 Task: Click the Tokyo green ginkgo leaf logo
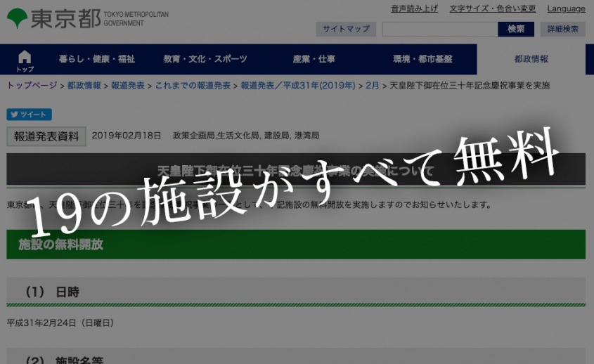[x=17, y=18]
